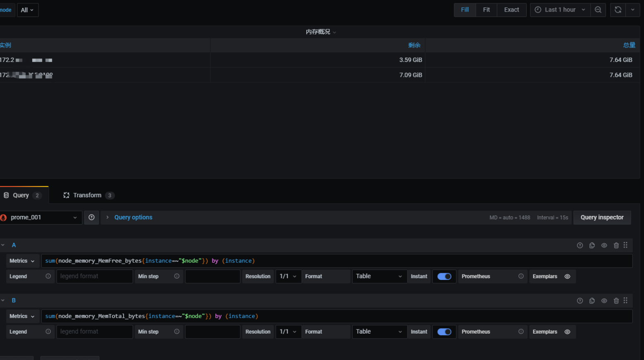This screenshot has height=360, width=644.
Task: Delete query B with trash icon
Action: click(x=616, y=301)
